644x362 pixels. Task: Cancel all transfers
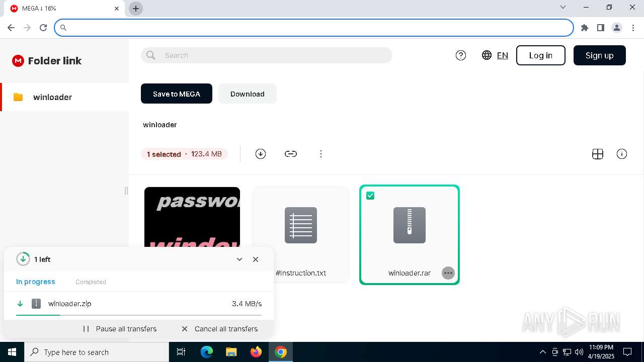219,329
